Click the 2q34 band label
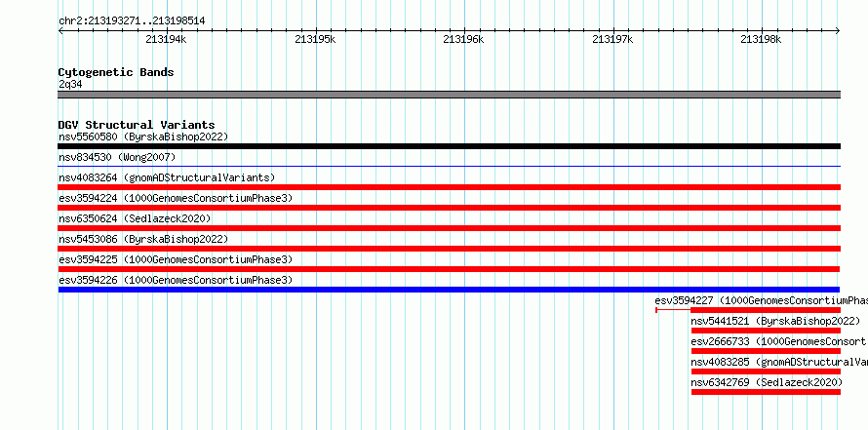The image size is (868, 430). tap(71, 85)
